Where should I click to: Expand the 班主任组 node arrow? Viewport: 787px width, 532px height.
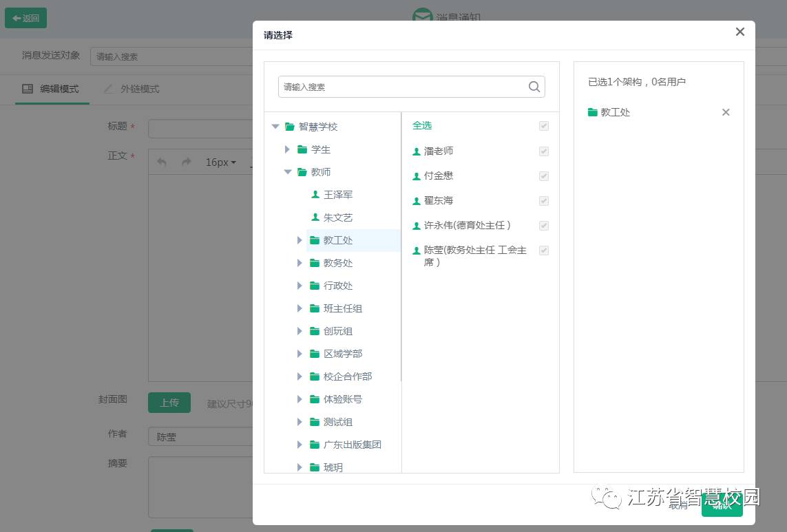coord(300,308)
